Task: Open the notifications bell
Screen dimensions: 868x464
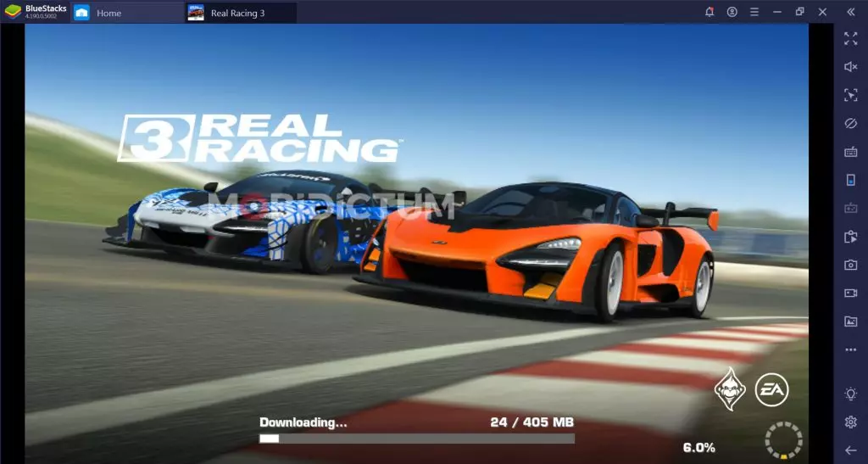Action: pyautogui.click(x=709, y=12)
